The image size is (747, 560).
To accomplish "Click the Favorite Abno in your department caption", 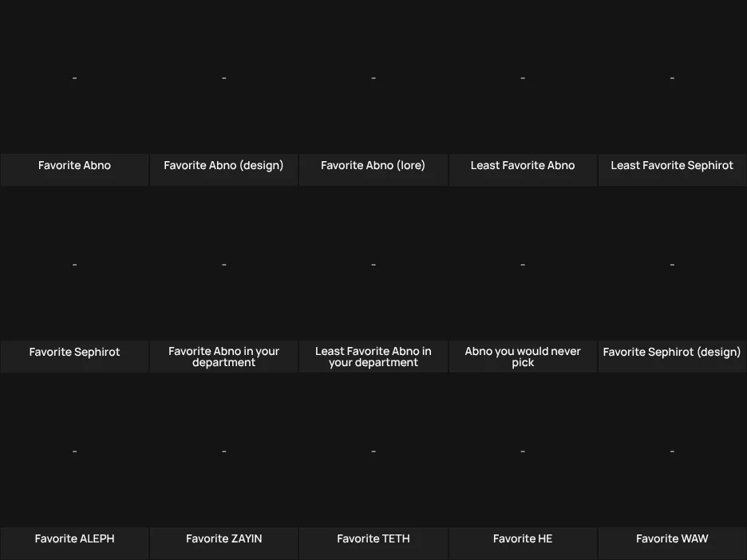I will 223,357.
